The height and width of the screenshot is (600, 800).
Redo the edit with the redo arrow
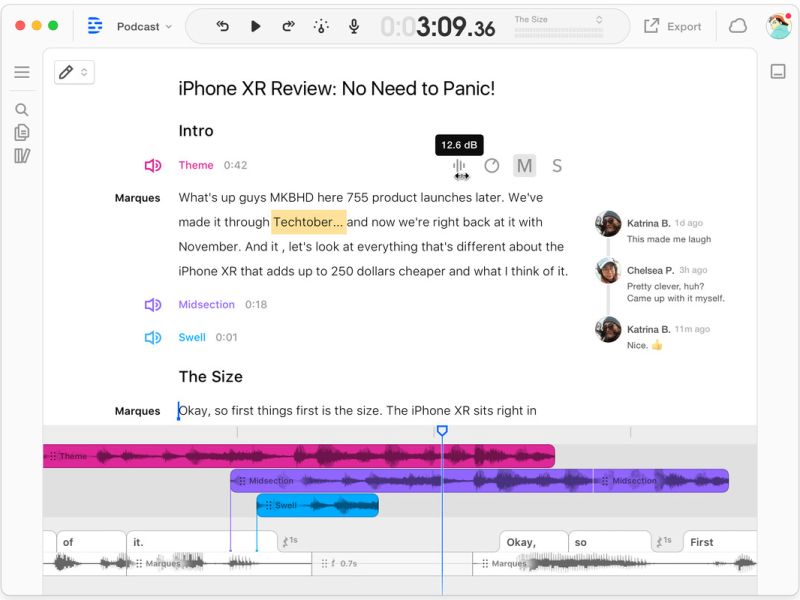point(288,26)
